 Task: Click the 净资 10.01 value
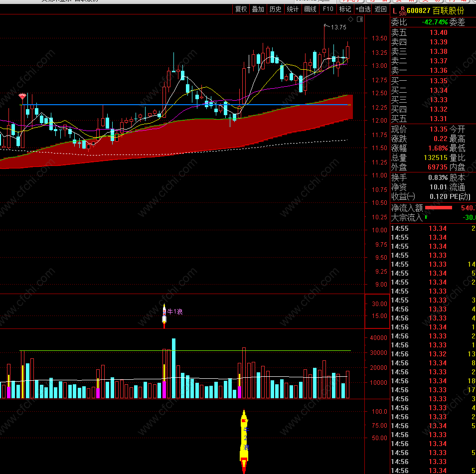438,187
